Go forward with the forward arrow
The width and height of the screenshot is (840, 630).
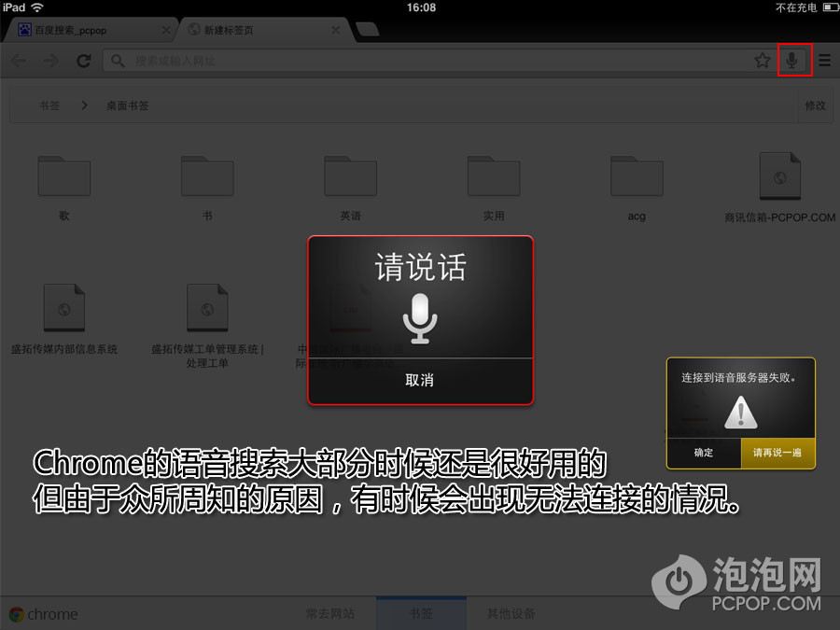[51, 61]
